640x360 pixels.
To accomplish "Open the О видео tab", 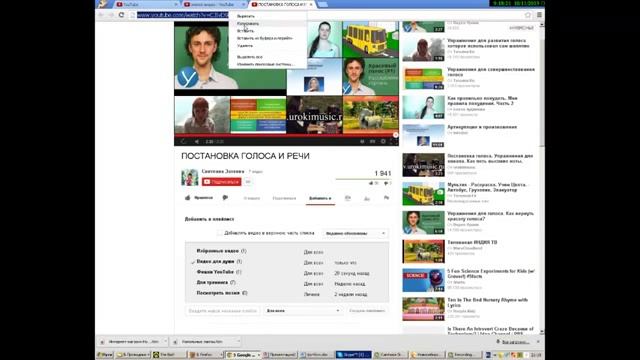I will click(x=251, y=198).
